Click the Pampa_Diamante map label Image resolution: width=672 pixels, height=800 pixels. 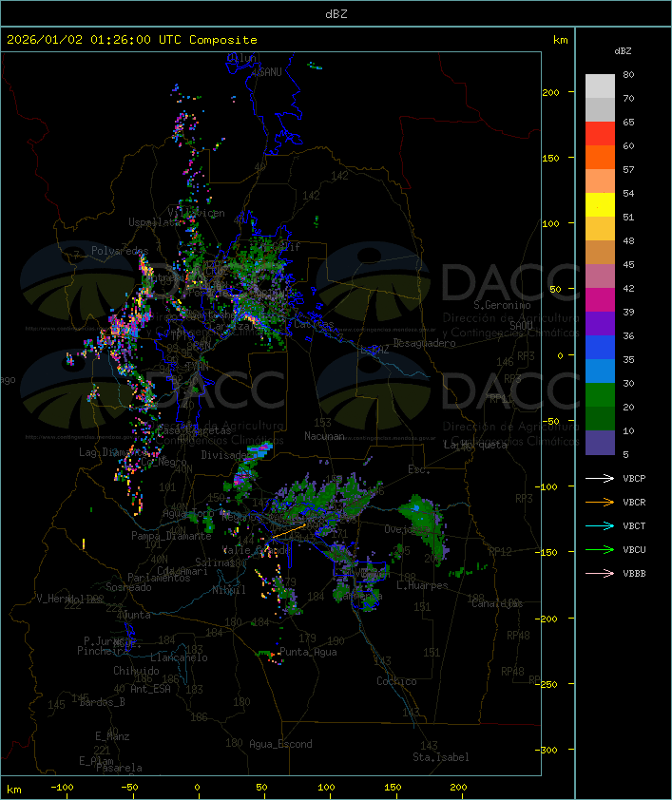click(x=171, y=536)
